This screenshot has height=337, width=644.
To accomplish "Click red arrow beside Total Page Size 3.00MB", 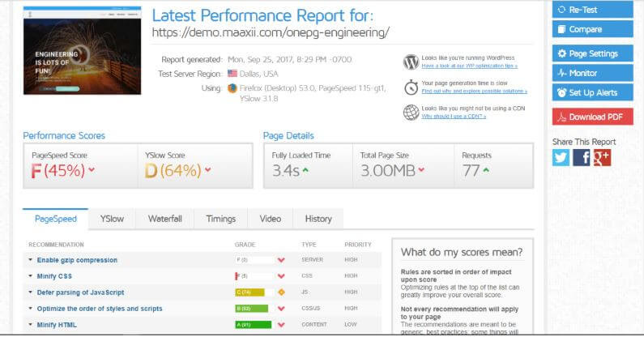I will click(421, 169).
